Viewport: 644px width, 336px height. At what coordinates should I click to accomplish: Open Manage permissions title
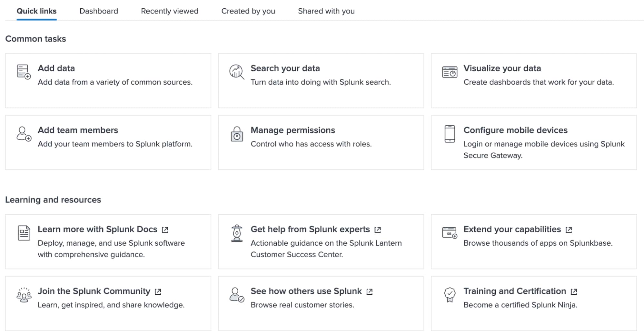(293, 130)
